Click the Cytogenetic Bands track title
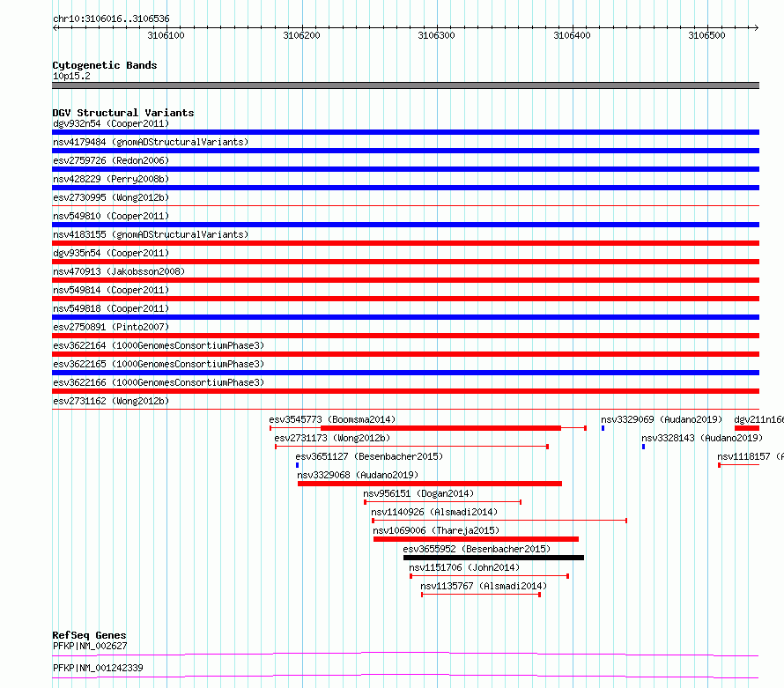784x688 pixels. pyautogui.click(x=105, y=65)
